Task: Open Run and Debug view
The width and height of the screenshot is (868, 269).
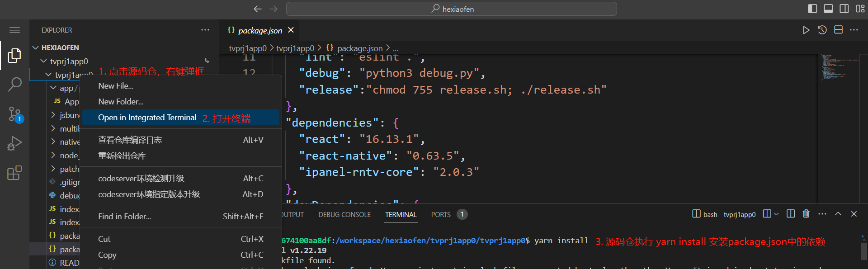Action: tap(14, 144)
